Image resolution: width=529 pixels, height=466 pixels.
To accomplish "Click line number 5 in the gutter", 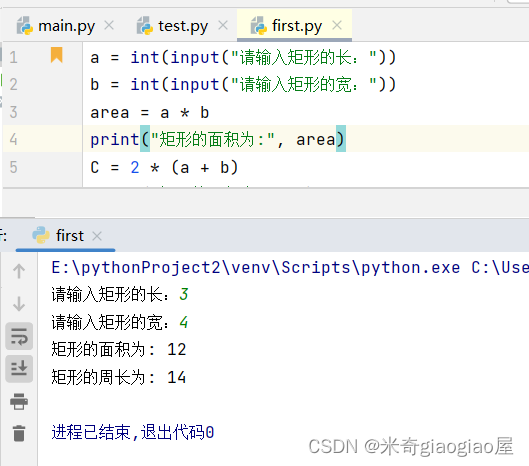I will [13, 167].
